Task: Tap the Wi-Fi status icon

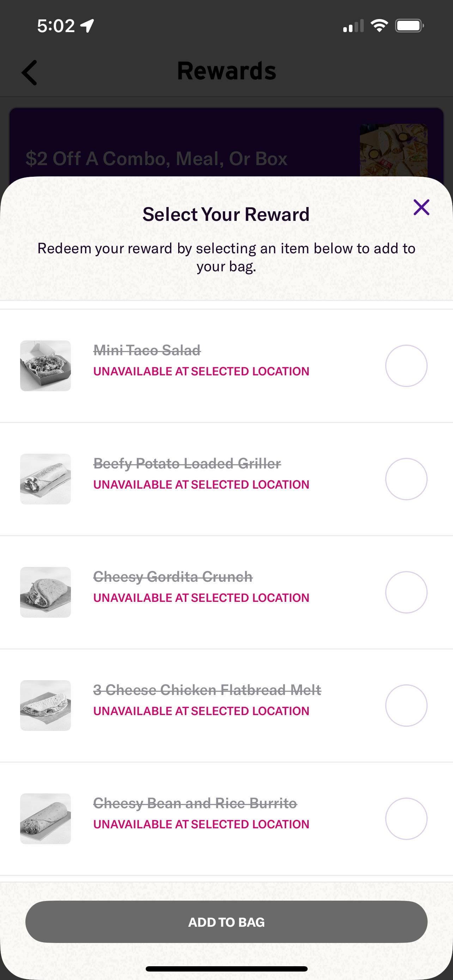Action: click(379, 26)
